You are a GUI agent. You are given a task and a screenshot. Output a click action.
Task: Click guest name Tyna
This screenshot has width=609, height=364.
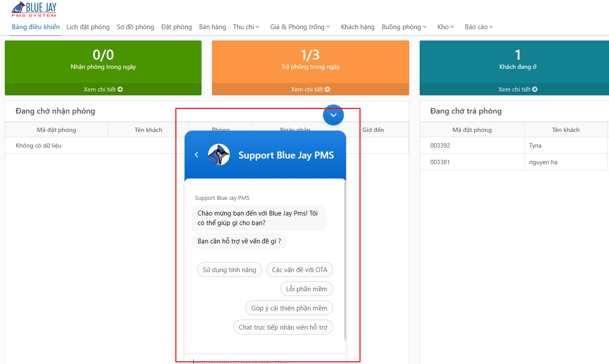tap(535, 145)
